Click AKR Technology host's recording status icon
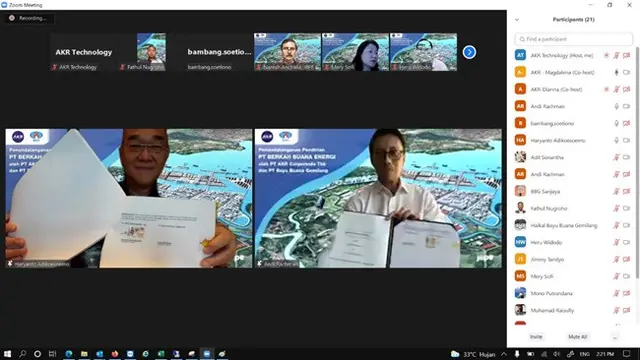 point(607,55)
